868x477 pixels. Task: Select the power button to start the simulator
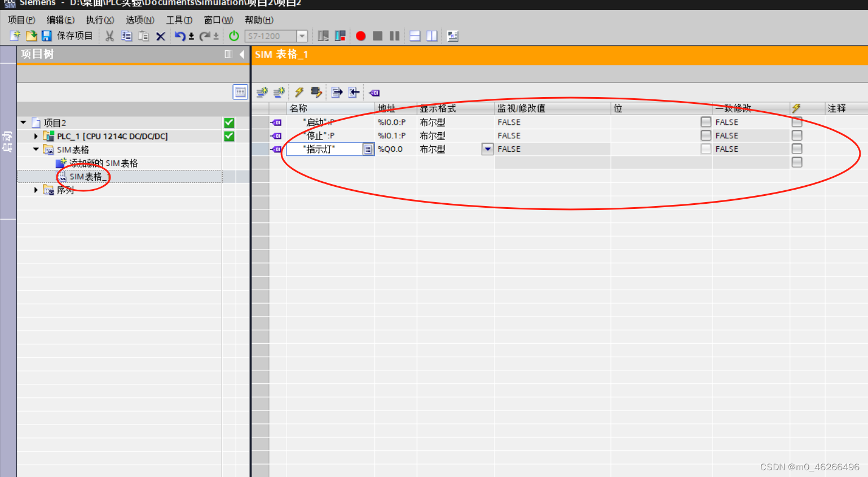pyautogui.click(x=233, y=36)
